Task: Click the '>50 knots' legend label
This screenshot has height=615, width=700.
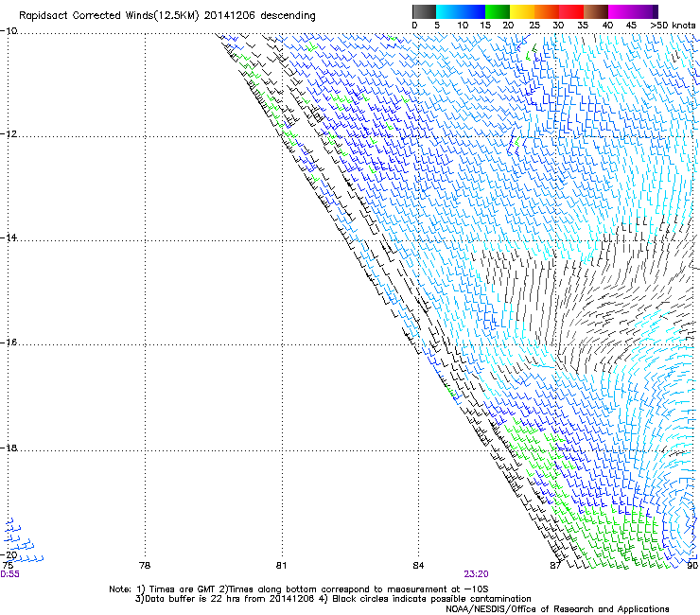Action: tap(673, 26)
